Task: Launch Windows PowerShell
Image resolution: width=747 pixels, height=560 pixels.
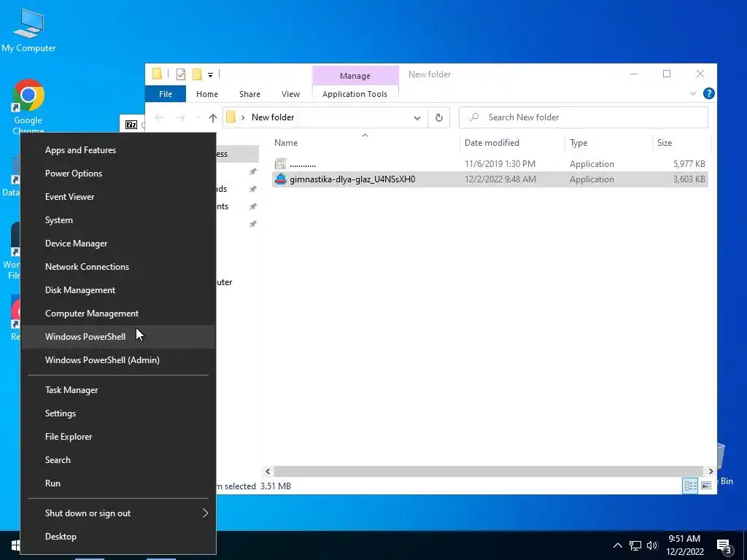Action: [118, 337]
